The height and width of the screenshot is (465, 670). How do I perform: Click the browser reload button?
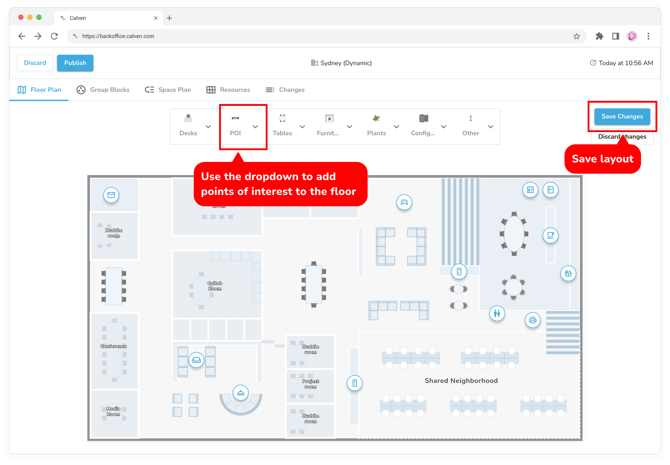pyautogui.click(x=54, y=36)
